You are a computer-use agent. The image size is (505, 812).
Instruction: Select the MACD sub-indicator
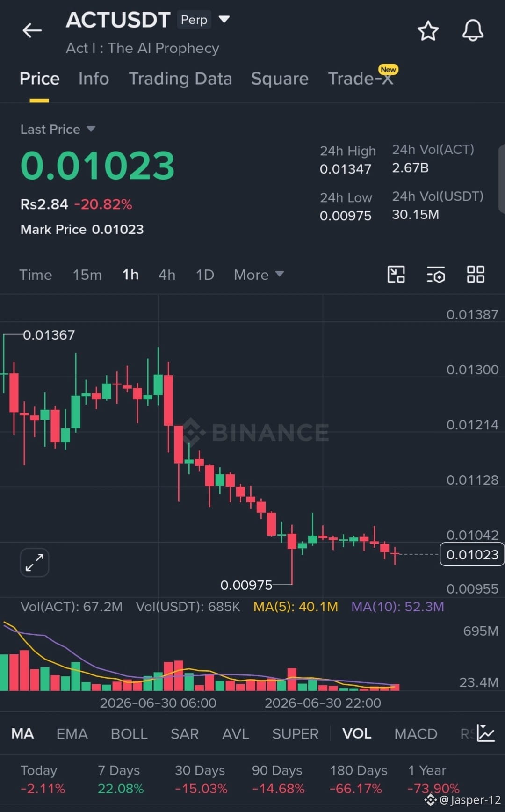[x=416, y=733]
